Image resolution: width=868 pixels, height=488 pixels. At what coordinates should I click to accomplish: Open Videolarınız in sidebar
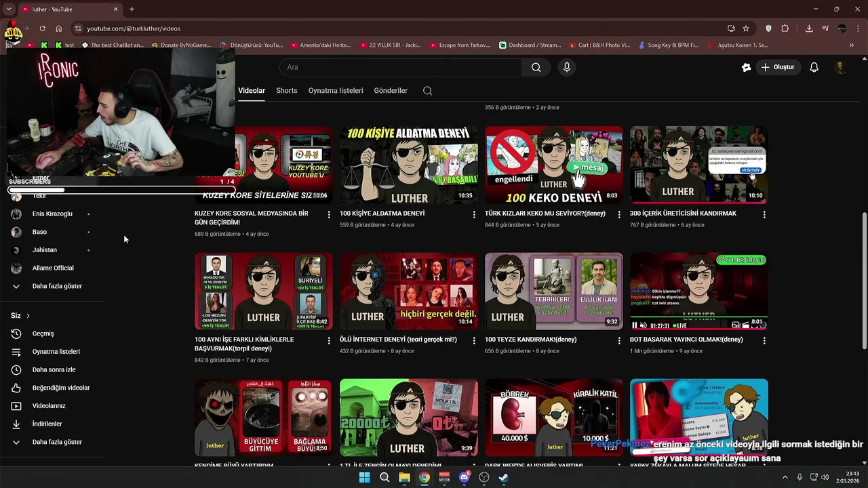pyautogui.click(x=49, y=406)
